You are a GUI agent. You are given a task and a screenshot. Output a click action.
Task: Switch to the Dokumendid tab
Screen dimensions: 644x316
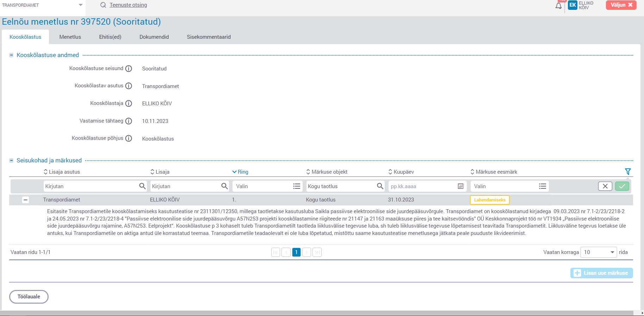pos(154,37)
